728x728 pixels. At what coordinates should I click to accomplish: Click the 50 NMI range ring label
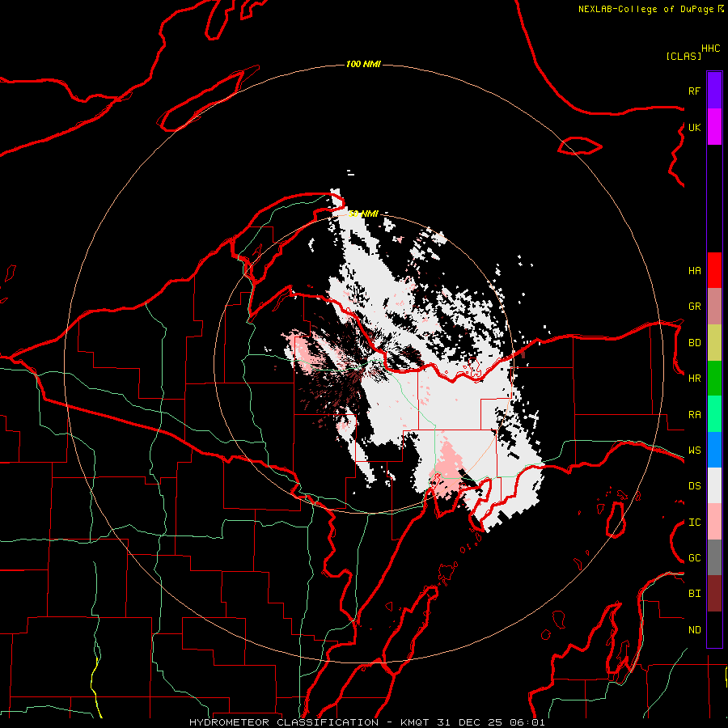(x=363, y=214)
